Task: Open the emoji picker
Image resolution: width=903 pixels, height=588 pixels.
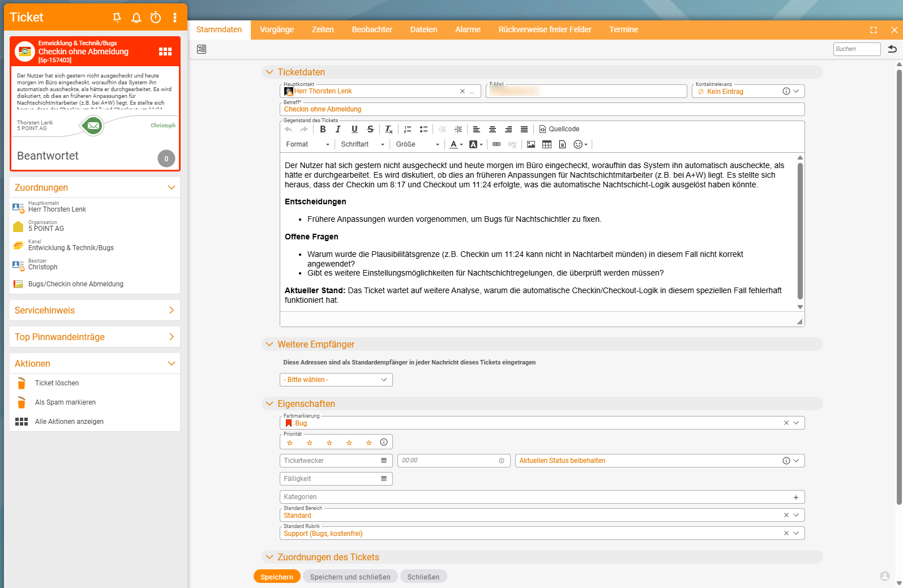Action: point(580,144)
